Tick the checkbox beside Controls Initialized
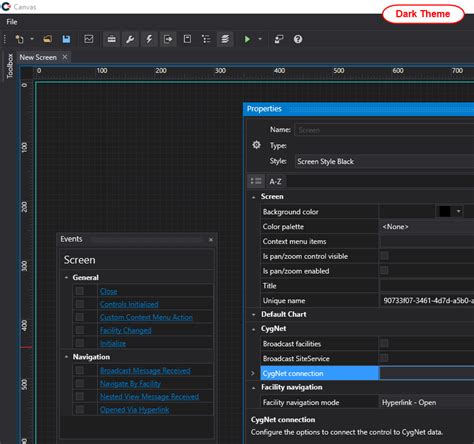The width and height of the screenshot is (474, 444). (80, 304)
